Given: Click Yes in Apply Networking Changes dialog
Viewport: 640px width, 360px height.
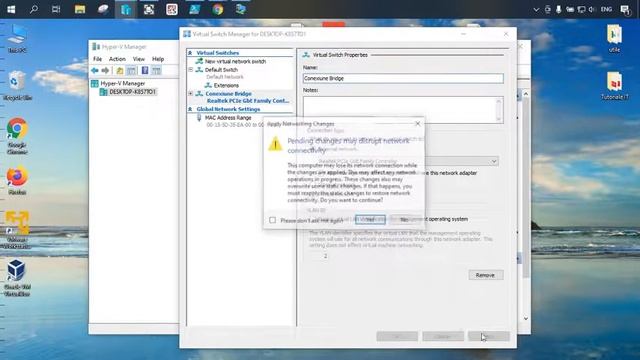Looking at the screenshot, I should pyautogui.click(x=370, y=220).
